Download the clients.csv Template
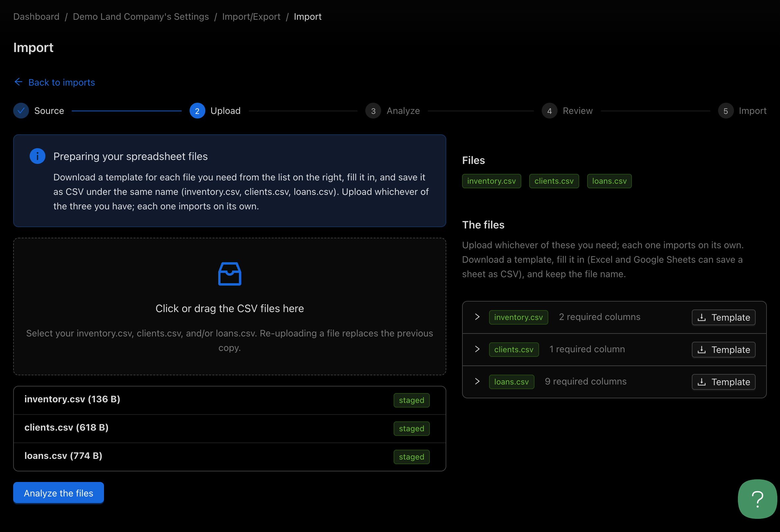Image resolution: width=780 pixels, height=532 pixels. pos(724,349)
